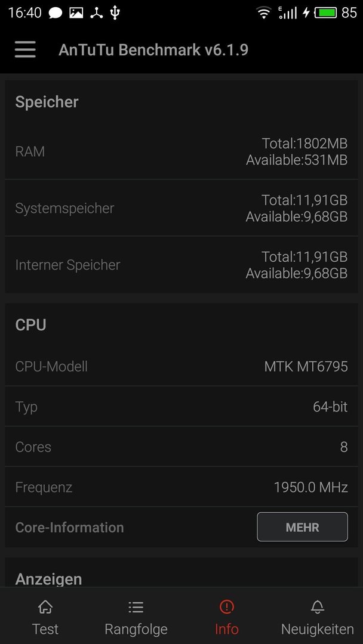This screenshot has width=363, height=644.
Task: Tap the AnTuTu Benchmark v6.1.9 title
Action: pyautogui.click(x=153, y=49)
